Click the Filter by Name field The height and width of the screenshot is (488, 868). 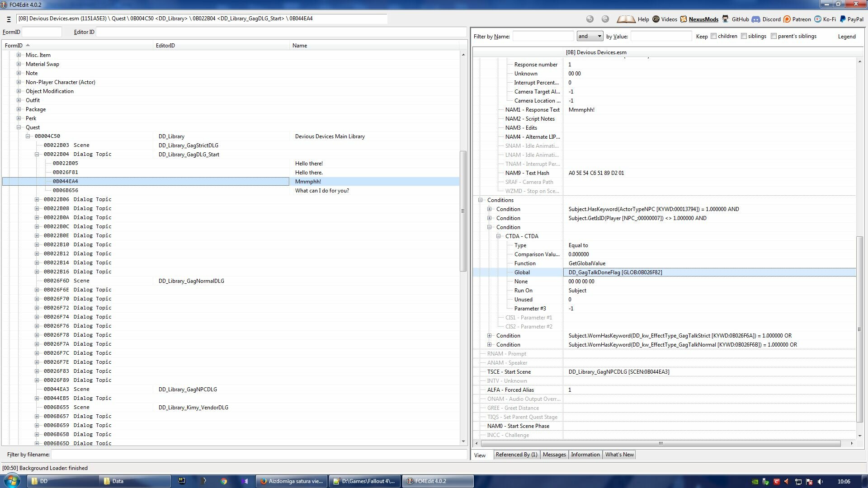543,36
